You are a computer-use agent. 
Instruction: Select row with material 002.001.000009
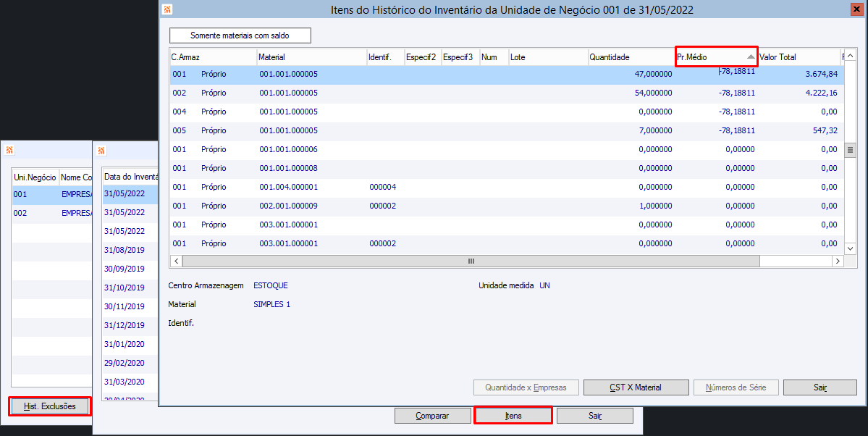507,206
